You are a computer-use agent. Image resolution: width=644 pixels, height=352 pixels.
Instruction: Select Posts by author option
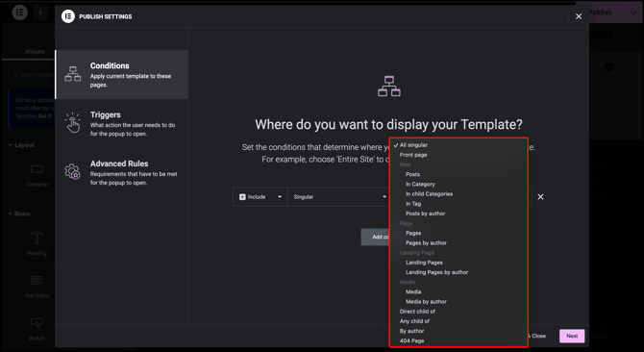point(426,214)
